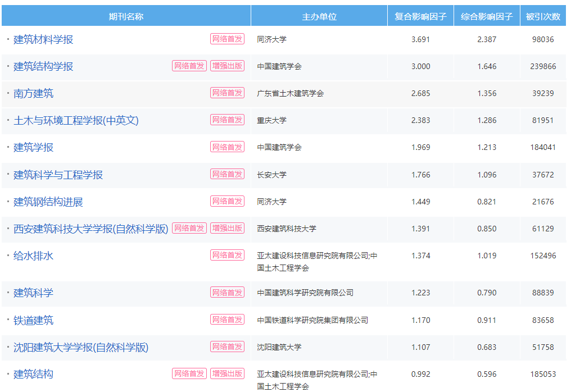Click the 主办单位 column header

(x=319, y=16)
